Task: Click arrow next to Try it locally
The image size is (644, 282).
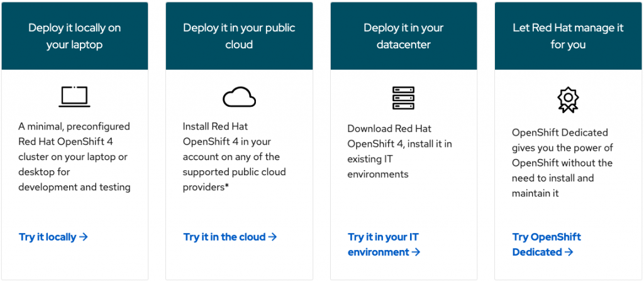Action: 84,237
